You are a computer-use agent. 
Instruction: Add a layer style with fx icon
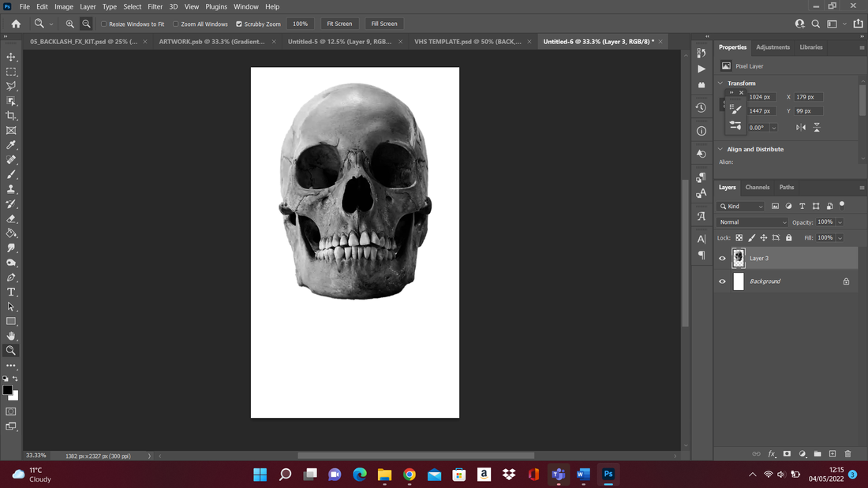click(x=772, y=453)
